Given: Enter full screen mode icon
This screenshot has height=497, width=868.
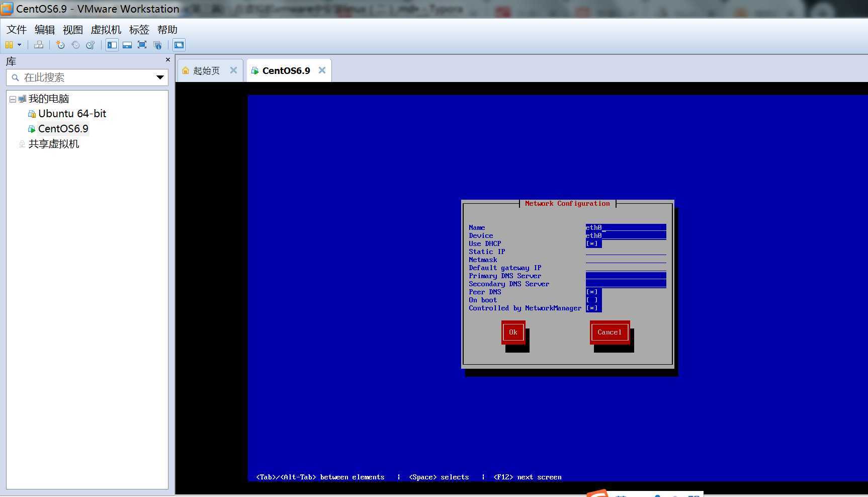Looking at the screenshot, I should [x=142, y=45].
